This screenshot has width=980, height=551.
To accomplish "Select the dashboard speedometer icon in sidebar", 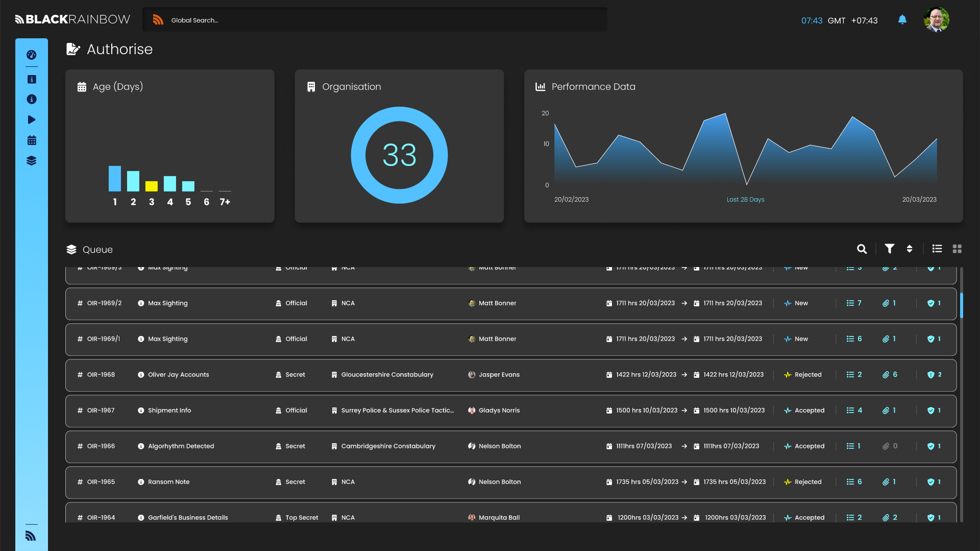I will [32, 55].
